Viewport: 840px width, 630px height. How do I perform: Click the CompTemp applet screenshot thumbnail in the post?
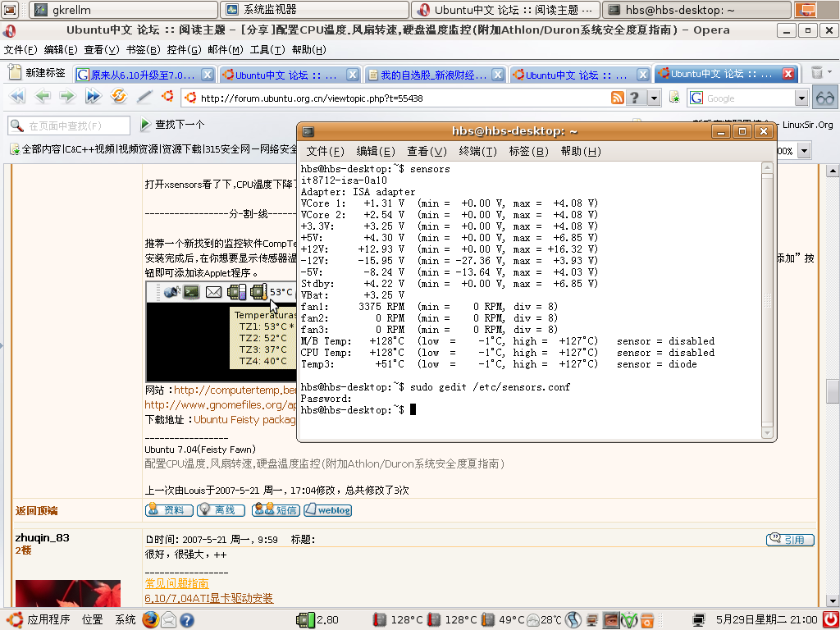220,331
